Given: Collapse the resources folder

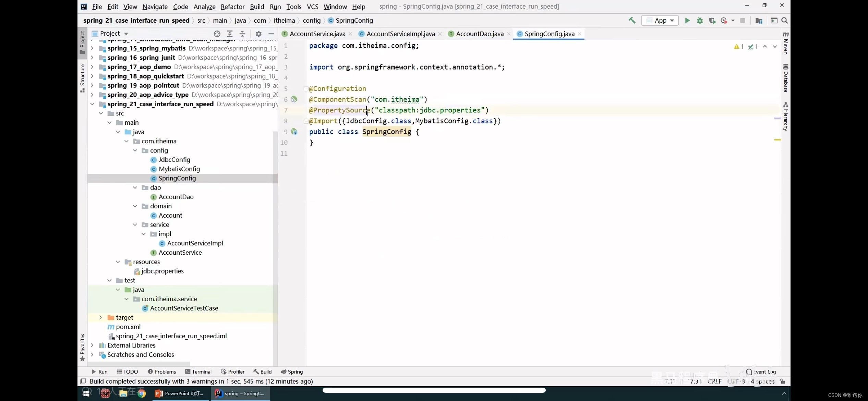Looking at the screenshot, I should click(118, 262).
